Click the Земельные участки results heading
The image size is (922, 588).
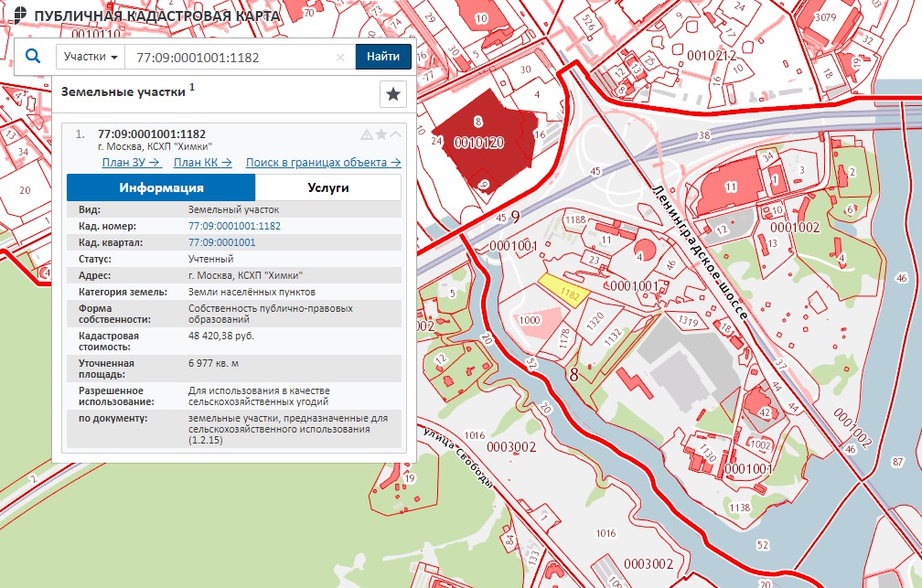point(123,91)
